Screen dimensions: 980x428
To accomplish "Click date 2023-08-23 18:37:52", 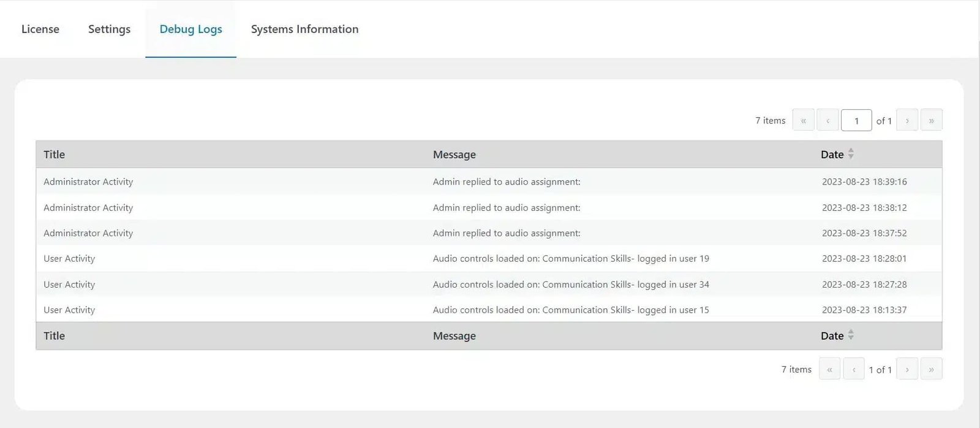I will coord(864,233).
